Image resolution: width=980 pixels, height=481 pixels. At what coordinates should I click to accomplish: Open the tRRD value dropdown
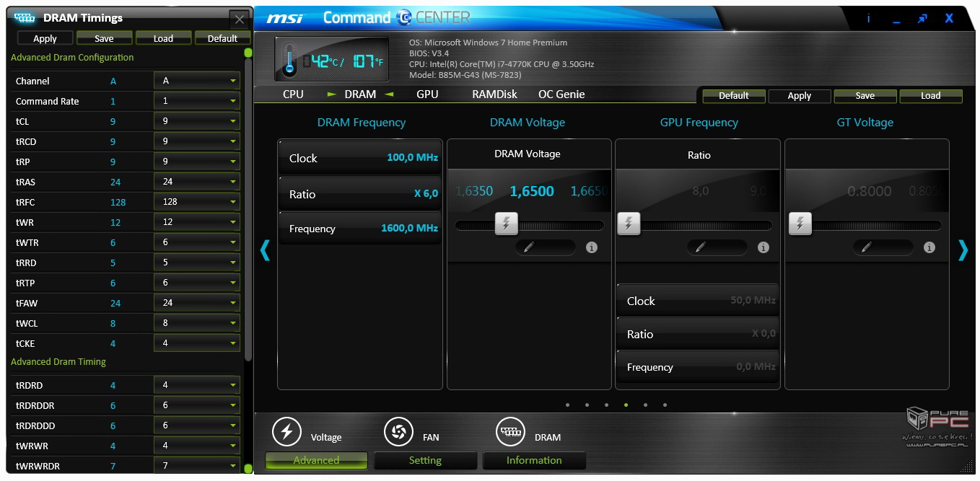click(x=197, y=262)
